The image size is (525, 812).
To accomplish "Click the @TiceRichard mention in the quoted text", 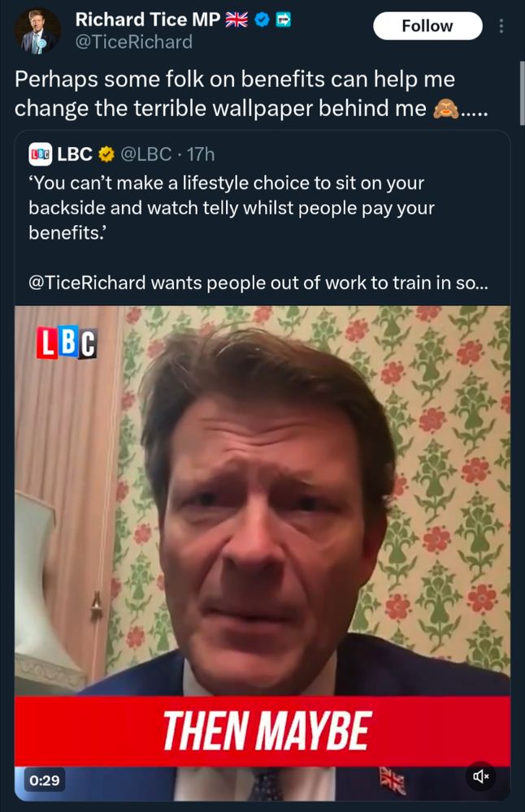I will coord(87,283).
